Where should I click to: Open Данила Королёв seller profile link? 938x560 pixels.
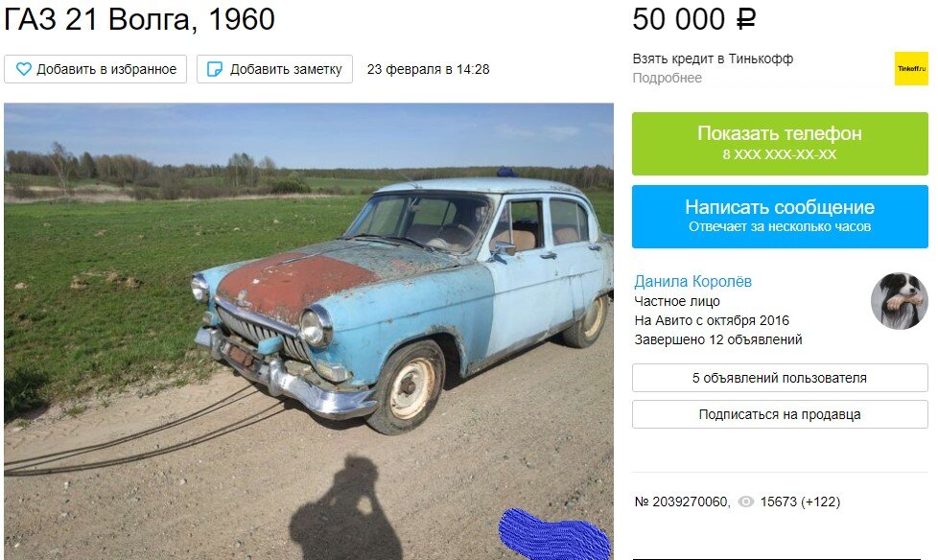pos(692,281)
